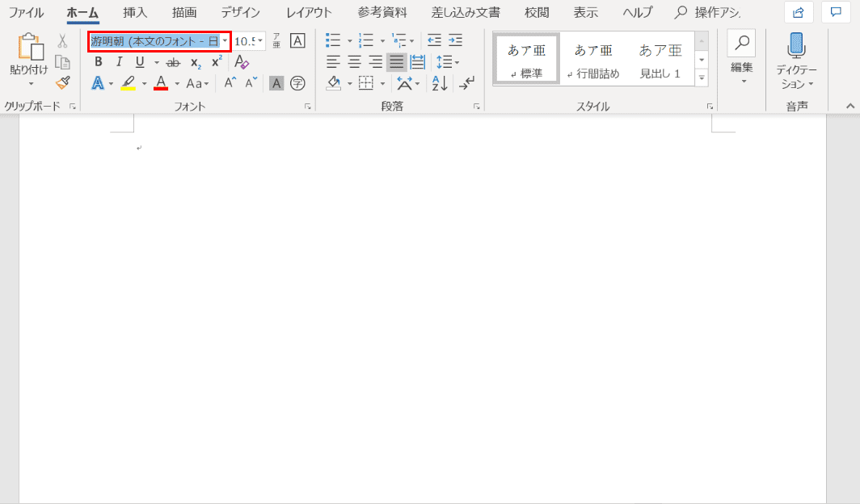Click Increase Font Size icon
The width and height of the screenshot is (860, 504).
[230, 83]
